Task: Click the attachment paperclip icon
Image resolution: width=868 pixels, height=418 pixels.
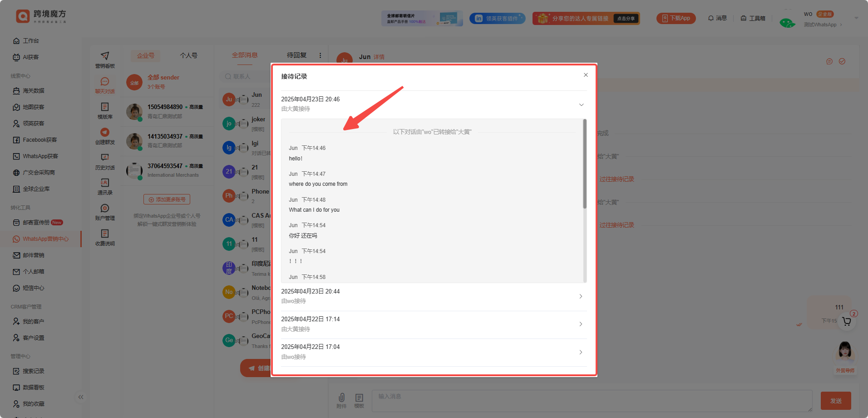Action: (341, 398)
